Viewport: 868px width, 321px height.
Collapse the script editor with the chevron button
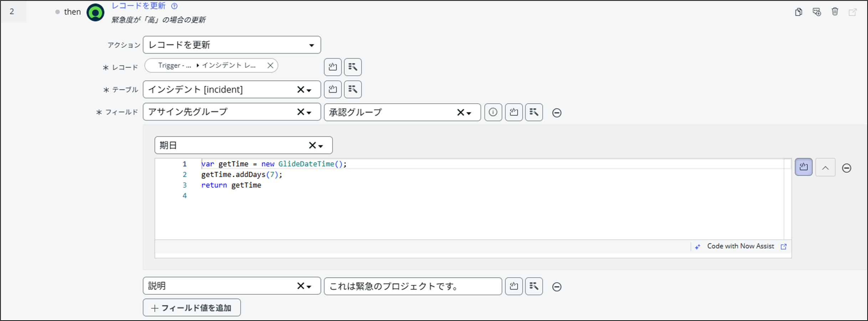coord(825,168)
